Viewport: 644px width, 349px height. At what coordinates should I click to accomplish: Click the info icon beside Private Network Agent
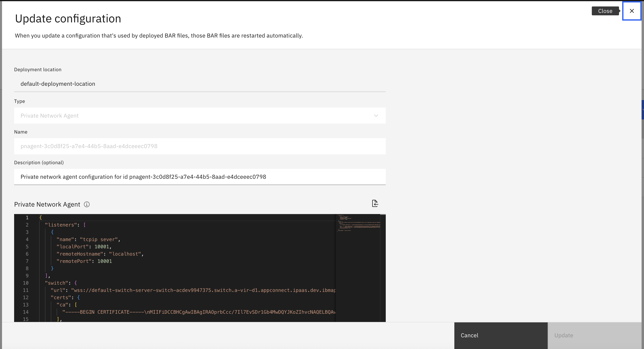pos(87,205)
